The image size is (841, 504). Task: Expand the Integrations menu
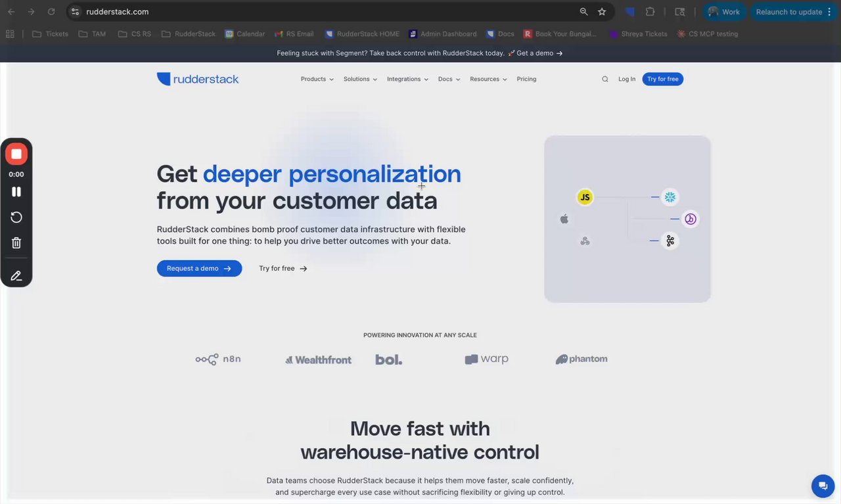click(x=407, y=79)
